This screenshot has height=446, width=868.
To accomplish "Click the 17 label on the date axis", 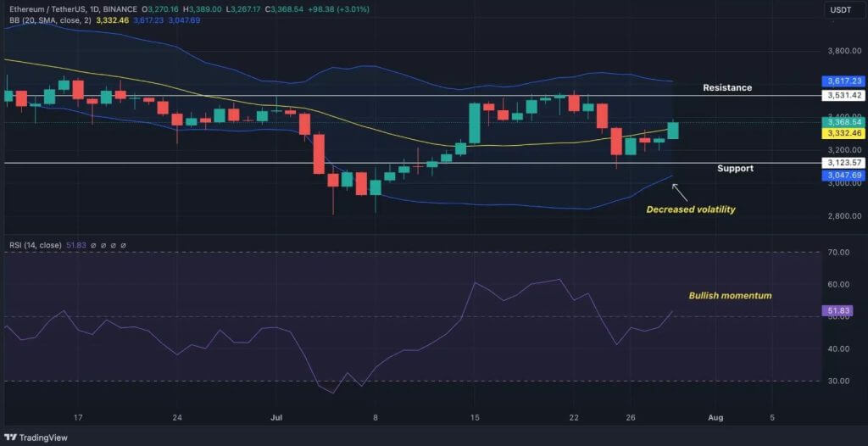I will [78, 418].
